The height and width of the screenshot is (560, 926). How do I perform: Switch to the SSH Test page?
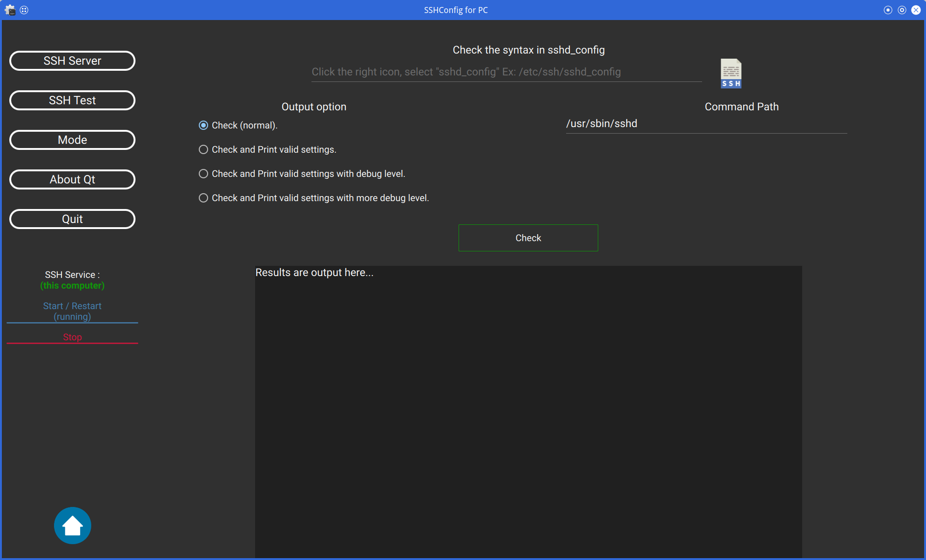(72, 101)
